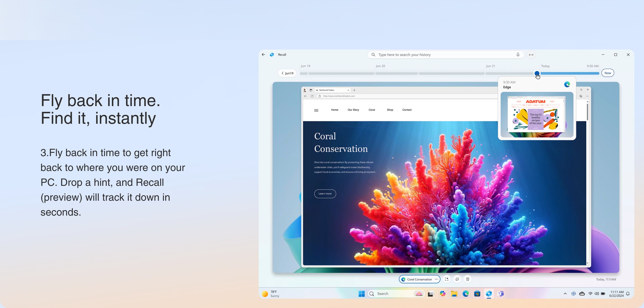Click the screenray analyze snapshot icon
644x308 pixels.
(x=447, y=279)
